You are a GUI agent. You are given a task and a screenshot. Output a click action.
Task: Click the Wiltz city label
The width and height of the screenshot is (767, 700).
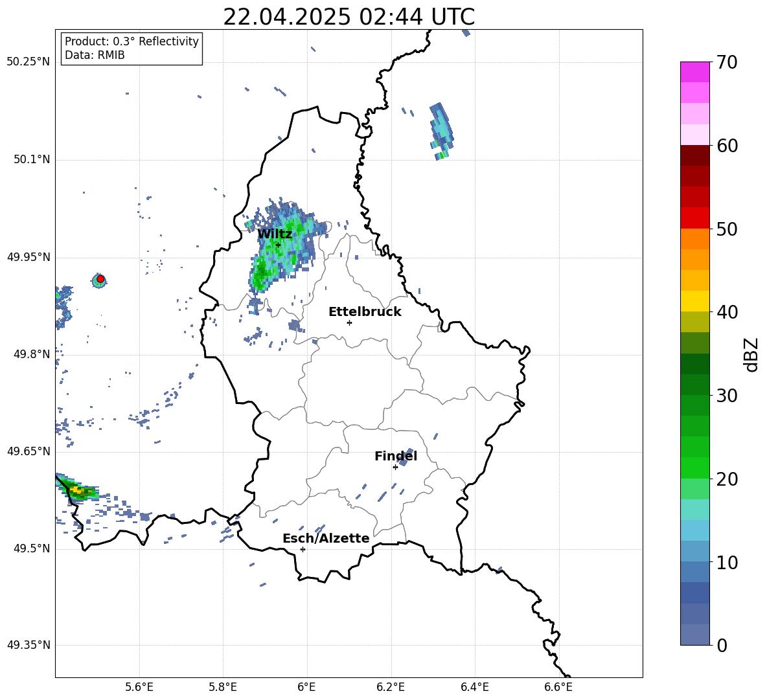(x=275, y=234)
